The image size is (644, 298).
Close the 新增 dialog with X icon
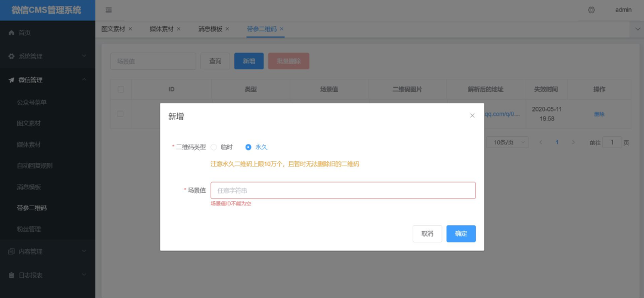[x=472, y=116]
